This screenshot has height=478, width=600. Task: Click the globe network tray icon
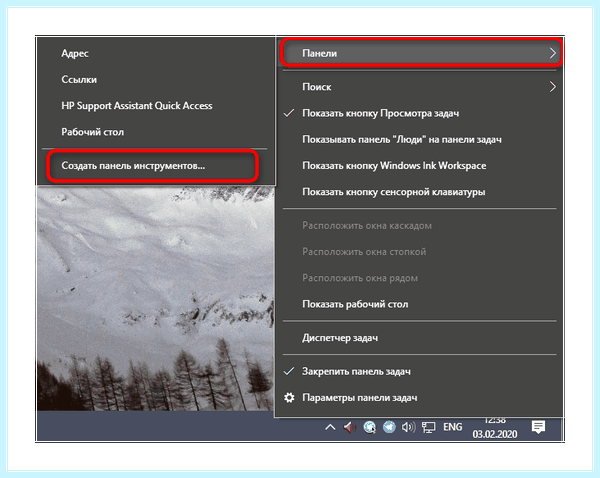tap(369, 427)
